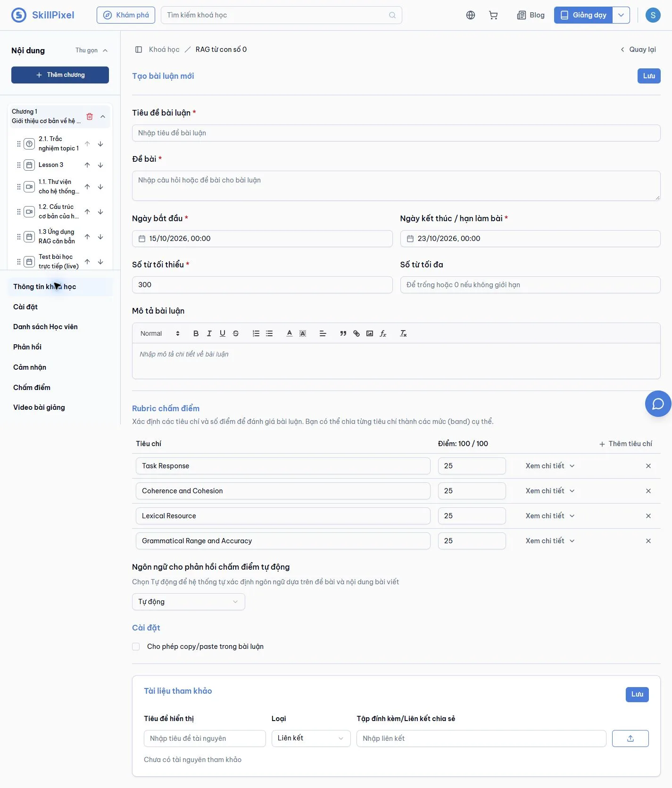Screen dimensions: 672x788
Task: Delete Chương 1 with the trash icon
Action: tap(90, 116)
